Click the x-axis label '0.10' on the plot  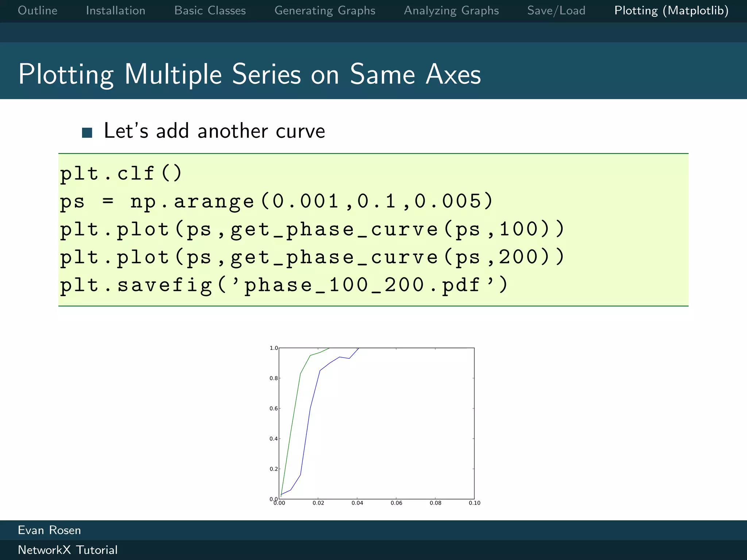coord(475,503)
